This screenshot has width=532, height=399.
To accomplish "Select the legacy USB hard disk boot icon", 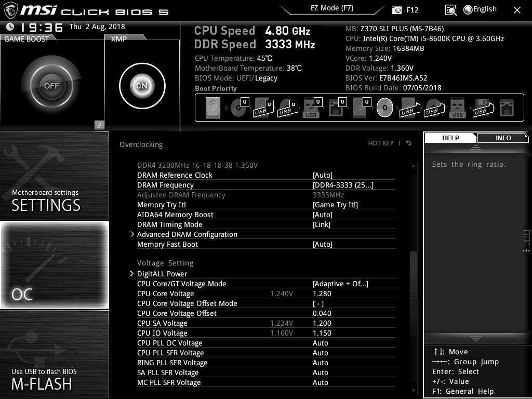I will pos(409,108).
